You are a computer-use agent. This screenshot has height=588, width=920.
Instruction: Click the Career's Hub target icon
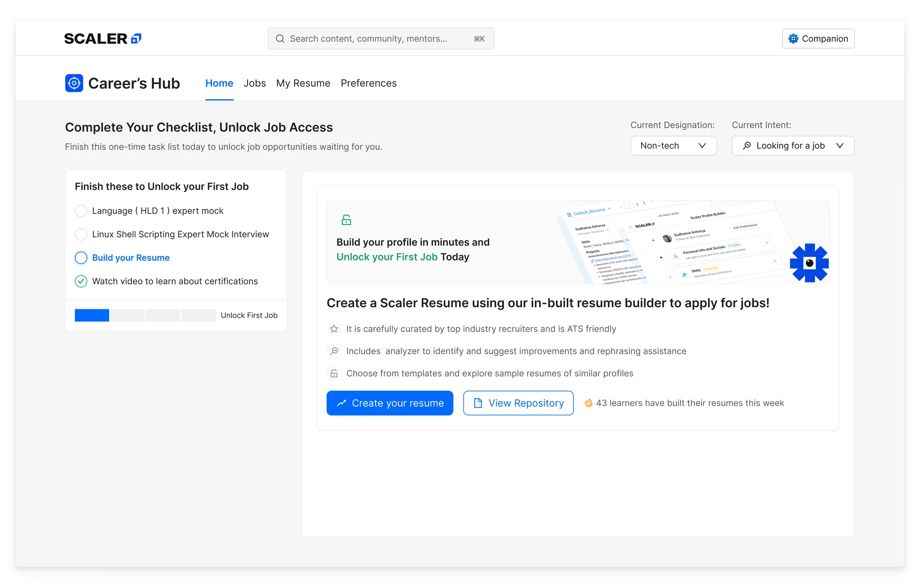coord(74,83)
